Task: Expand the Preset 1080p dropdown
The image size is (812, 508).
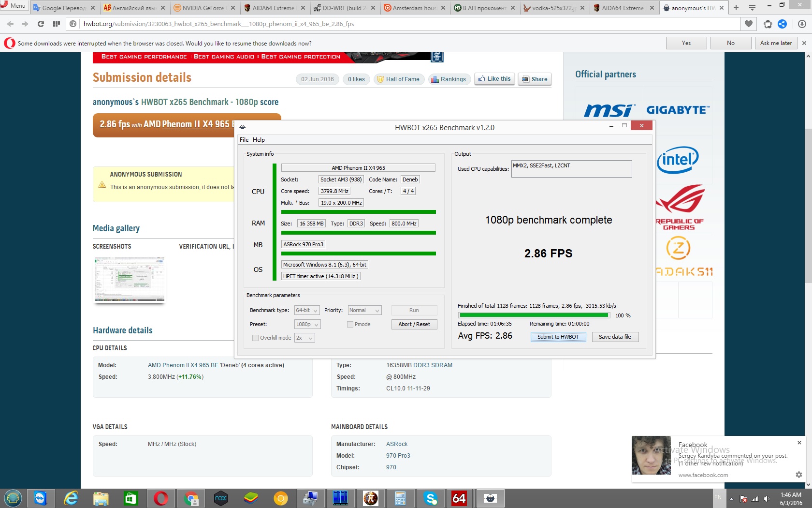Action: (307, 324)
